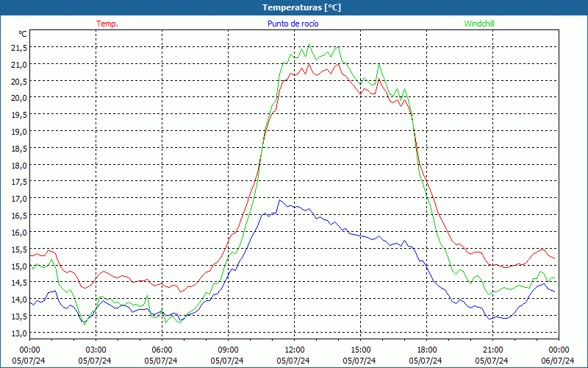Click the 15:00 05/07/24 time label
The width and height of the screenshot is (588, 368).
click(359, 355)
